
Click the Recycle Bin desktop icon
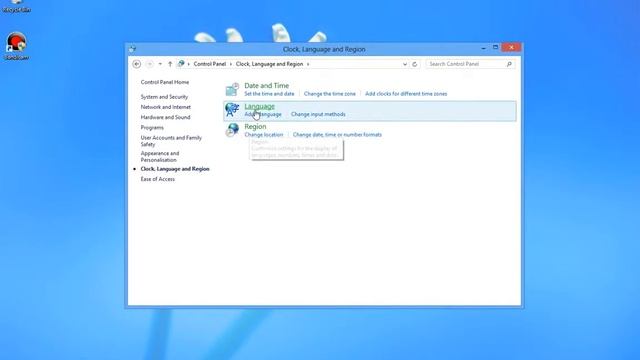[16, 6]
